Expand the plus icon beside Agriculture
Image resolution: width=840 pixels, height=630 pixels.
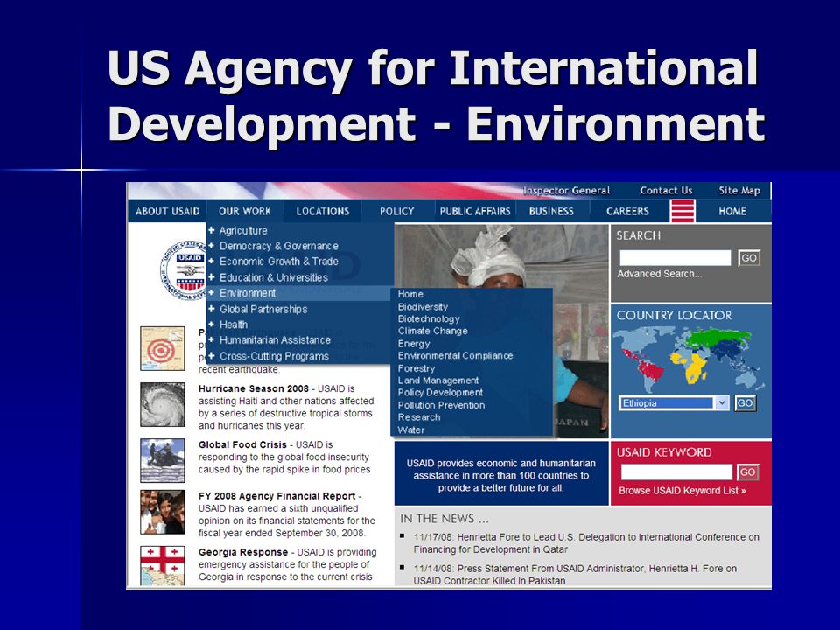[x=211, y=230]
